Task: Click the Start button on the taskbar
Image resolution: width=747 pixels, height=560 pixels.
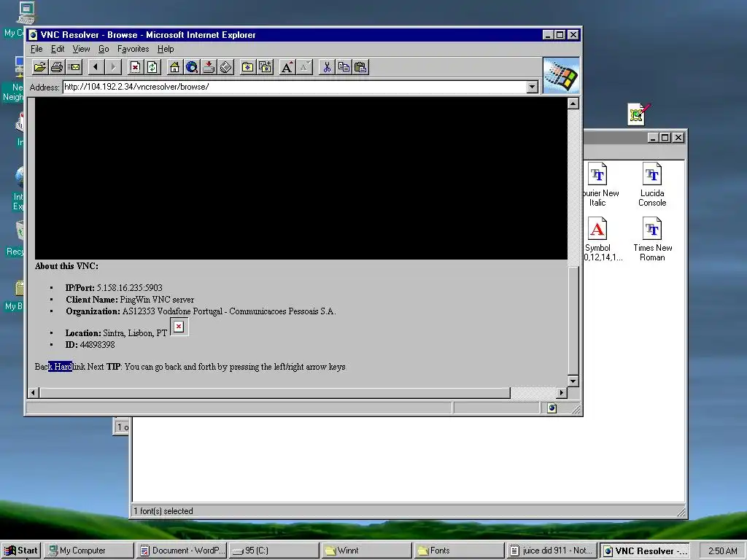Action: coord(21,551)
